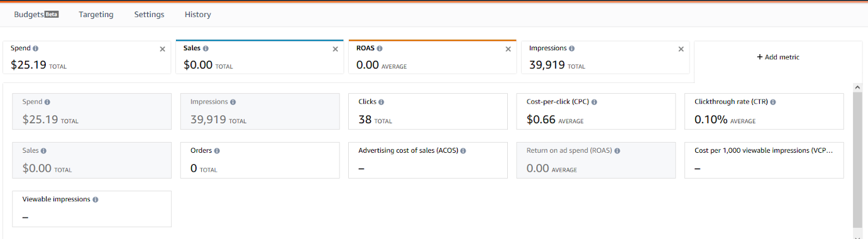Open the Clicks info icon
Image resolution: width=868 pixels, height=239 pixels.
pos(381,102)
